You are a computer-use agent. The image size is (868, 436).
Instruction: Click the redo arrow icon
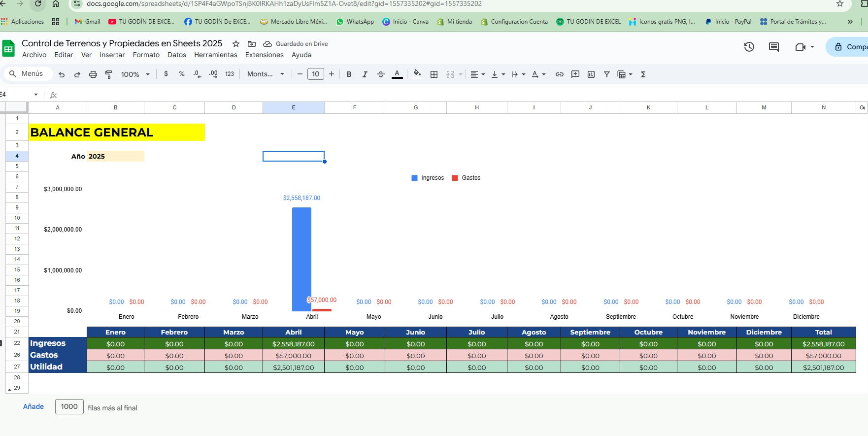coord(77,74)
